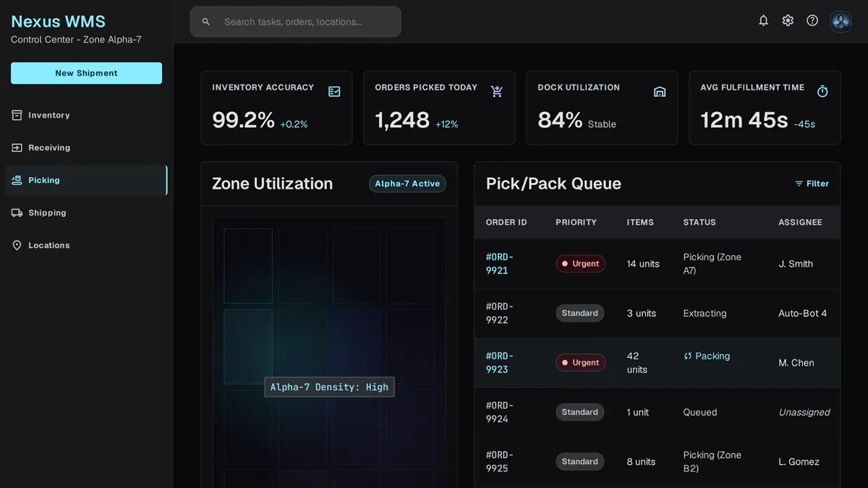
Task: Open order #ORD-9924
Action: coord(500,412)
